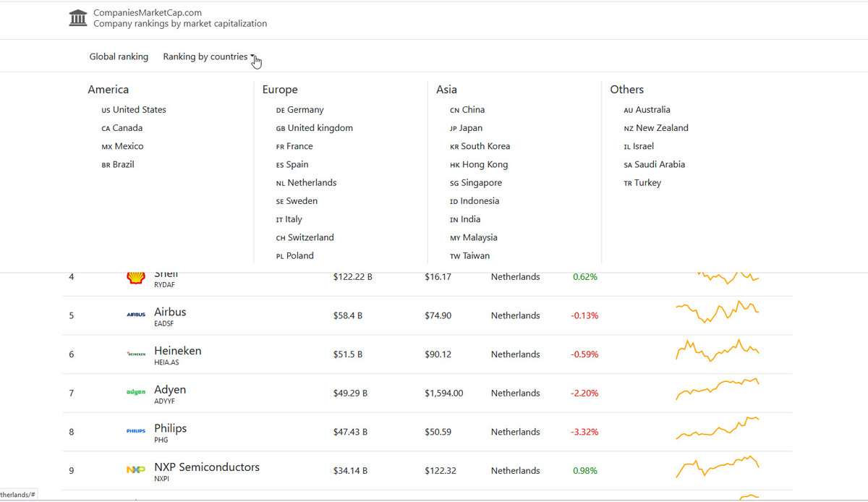Choose Singapore from the country menu
Screen dimensions: 868x502
pos(476,183)
